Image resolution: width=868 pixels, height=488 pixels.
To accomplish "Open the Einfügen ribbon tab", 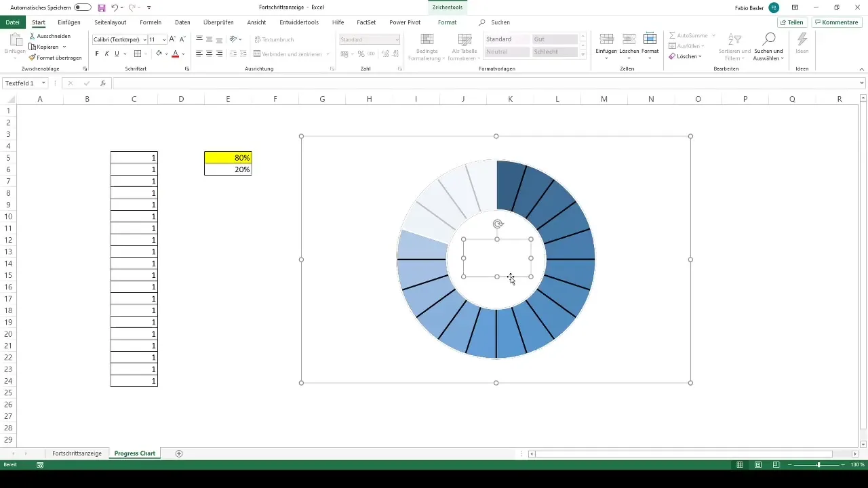I will point(69,22).
